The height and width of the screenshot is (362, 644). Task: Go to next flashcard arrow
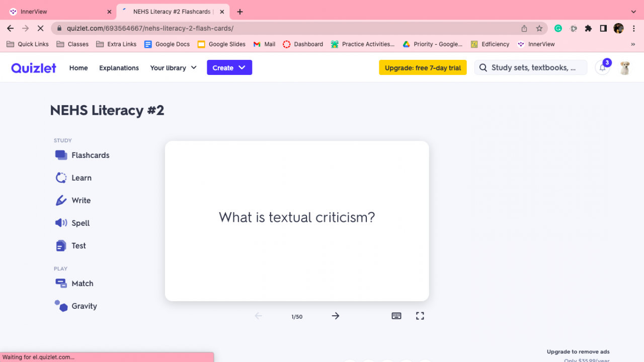click(336, 316)
